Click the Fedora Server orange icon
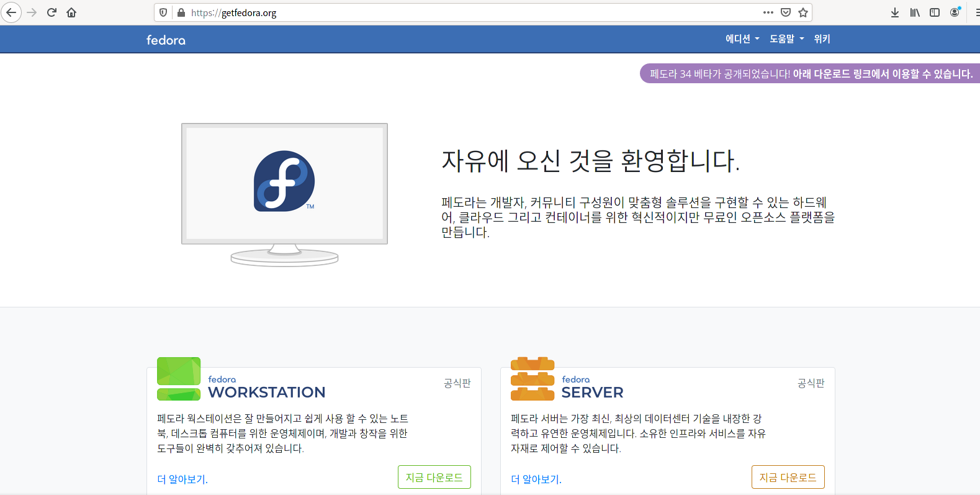This screenshot has width=980, height=495. click(533, 379)
